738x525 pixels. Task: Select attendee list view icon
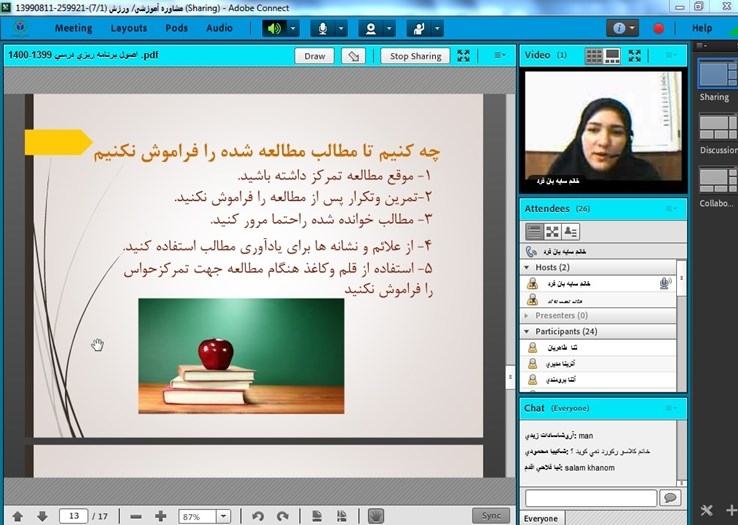click(x=534, y=232)
